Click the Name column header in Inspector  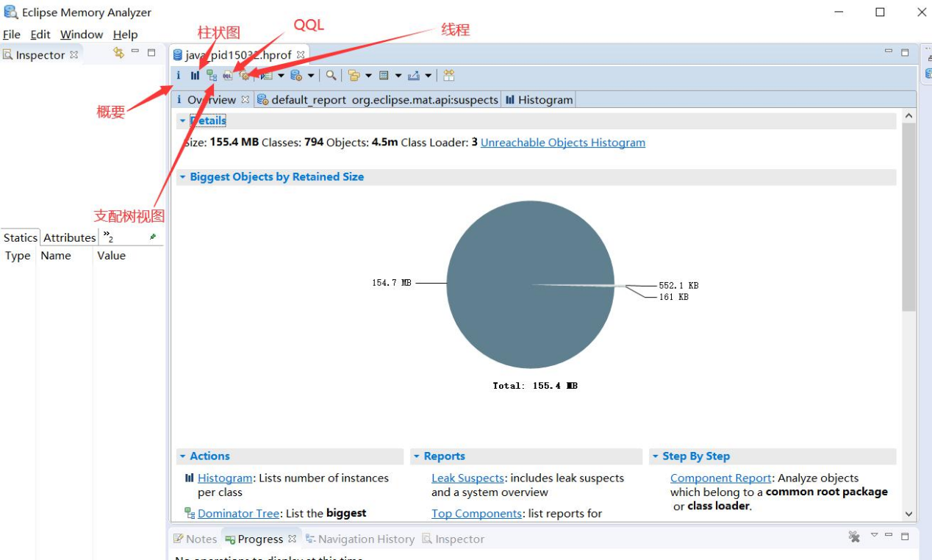[56, 256]
